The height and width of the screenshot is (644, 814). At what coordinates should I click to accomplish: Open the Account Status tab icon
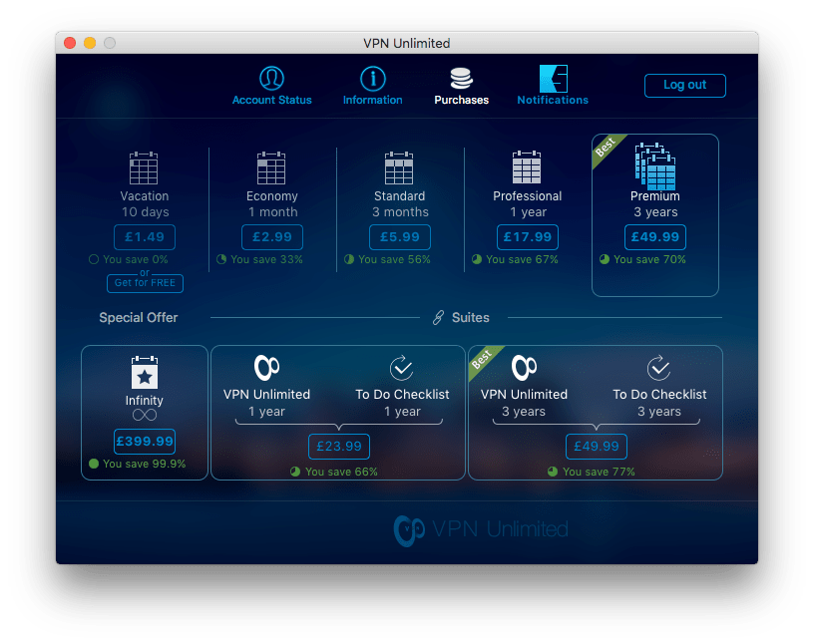click(x=271, y=78)
